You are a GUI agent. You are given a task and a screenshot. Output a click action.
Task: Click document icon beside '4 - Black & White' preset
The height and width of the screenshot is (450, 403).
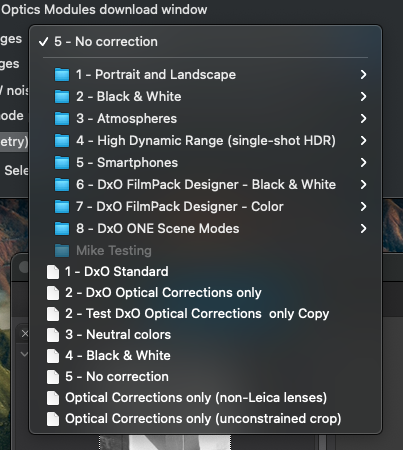[x=53, y=356]
